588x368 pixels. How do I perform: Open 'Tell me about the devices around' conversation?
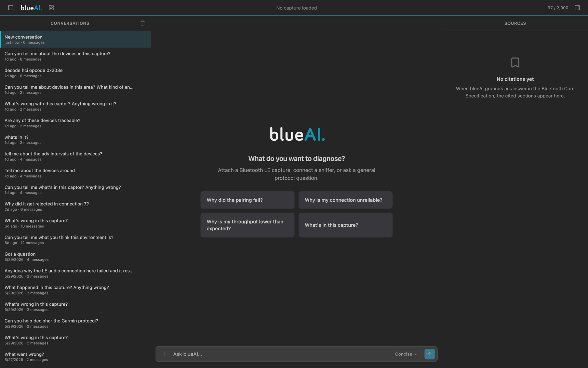tap(76, 173)
